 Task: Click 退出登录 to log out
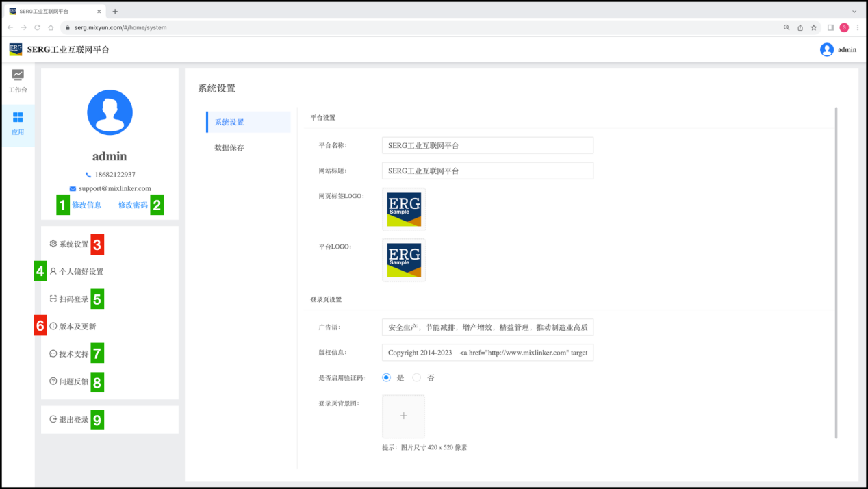pos(73,420)
